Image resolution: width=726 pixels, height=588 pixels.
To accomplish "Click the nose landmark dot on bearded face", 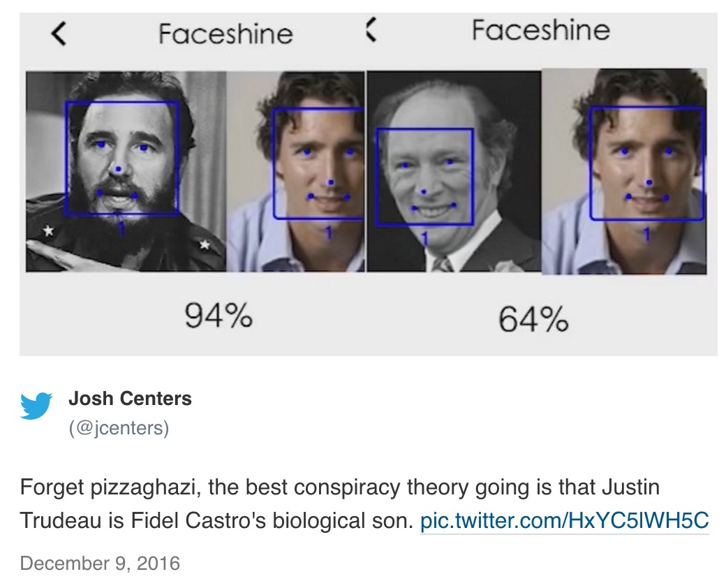I will (x=119, y=169).
